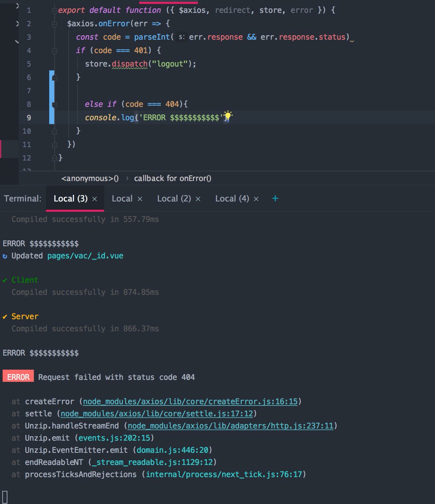Click the green Client status line
Screen dimensions: 435x504
pyautogui.click(x=20, y=280)
